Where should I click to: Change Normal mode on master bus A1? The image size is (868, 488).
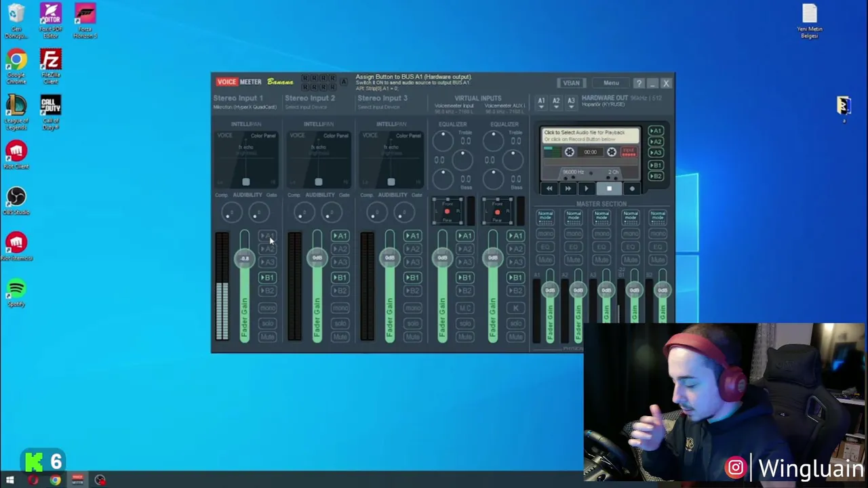coord(545,218)
